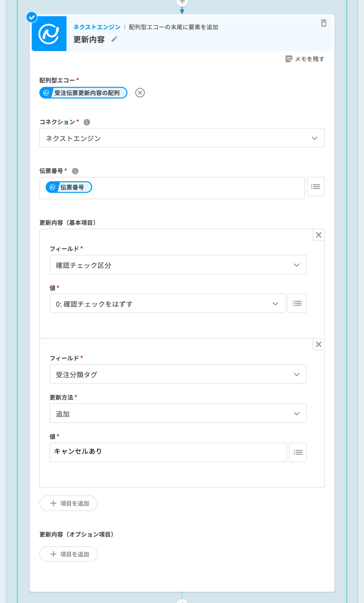Remove the 確認チェック区分 field entry
This screenshot has height=603, width=364.
[x=318, y=235]
